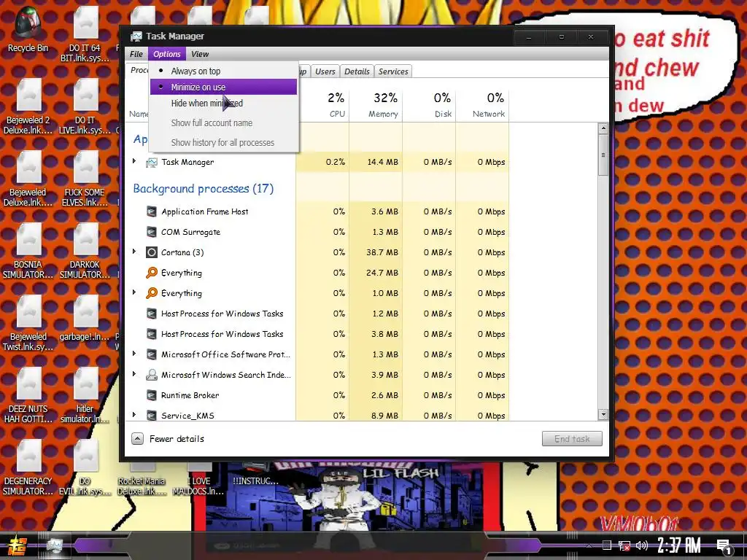This screenshot has height=560, width=747.
Task: Sort processes by the CPU column
Action: coord(323,105)
